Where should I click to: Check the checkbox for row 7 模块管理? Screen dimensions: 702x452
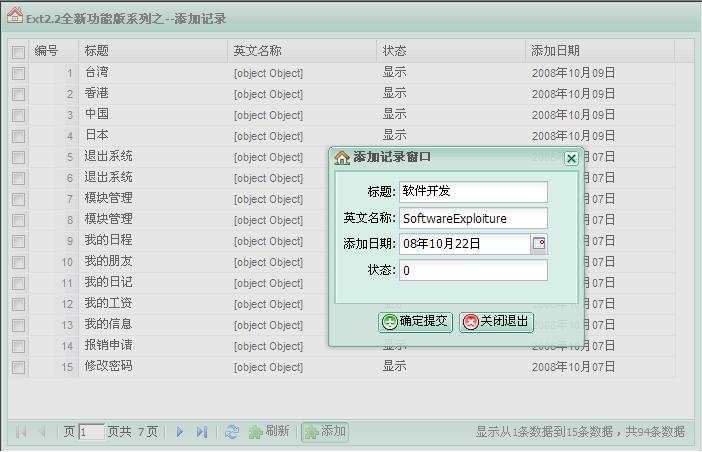coord(18,200)
